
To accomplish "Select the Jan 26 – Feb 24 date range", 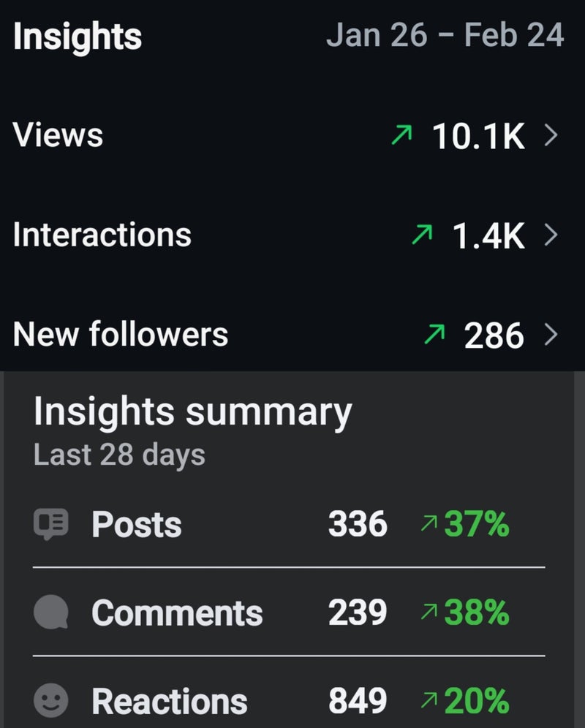I will pos(445,35).
